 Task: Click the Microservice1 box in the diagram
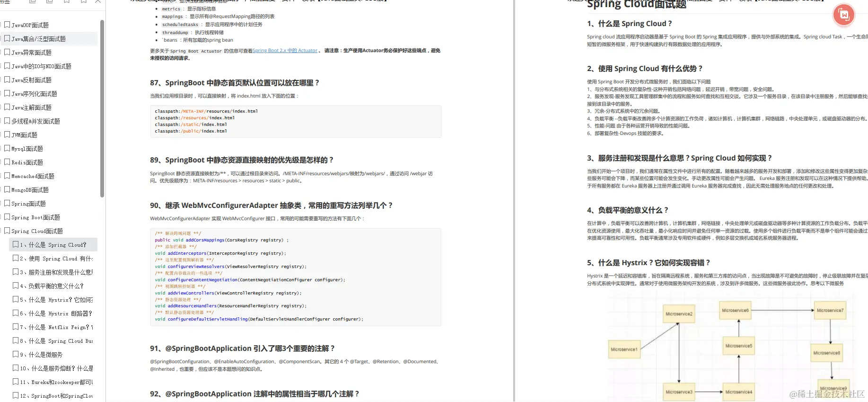[624, 349]
